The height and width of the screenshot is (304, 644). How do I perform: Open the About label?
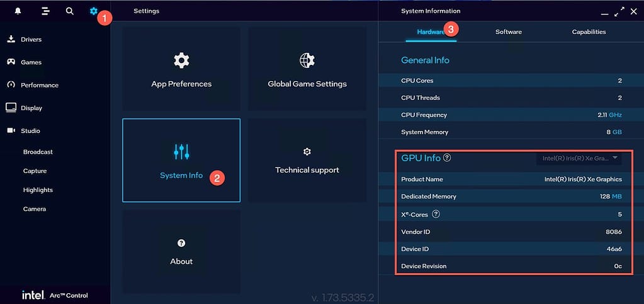pyautogui.click(x=181, y=261)
